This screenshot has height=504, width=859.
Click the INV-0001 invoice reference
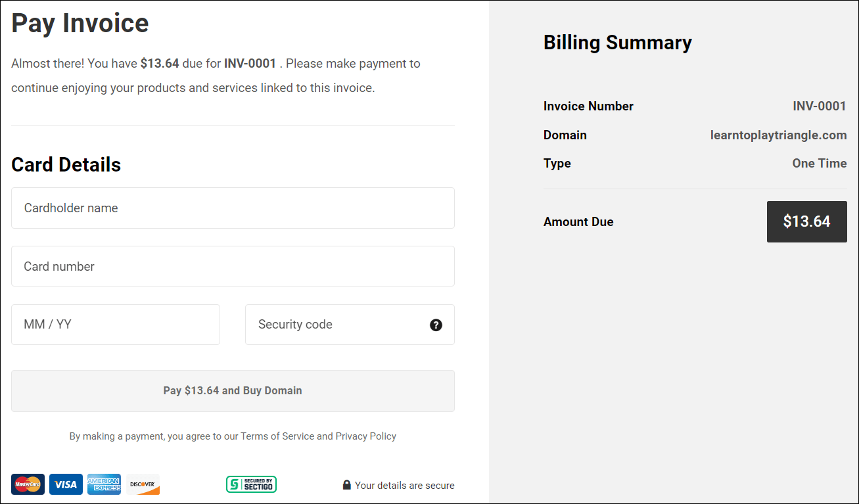[x=820, y=106]
